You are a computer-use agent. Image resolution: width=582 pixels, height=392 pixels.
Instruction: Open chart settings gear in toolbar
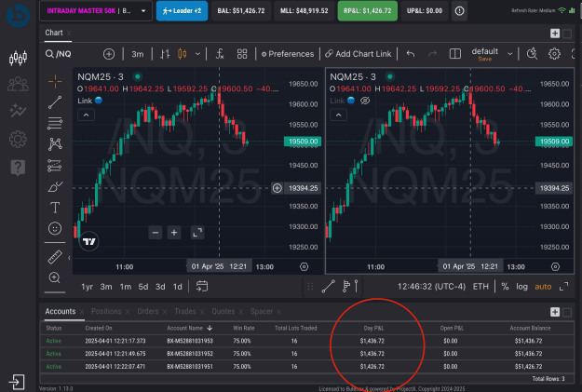(x=554, y=54)
